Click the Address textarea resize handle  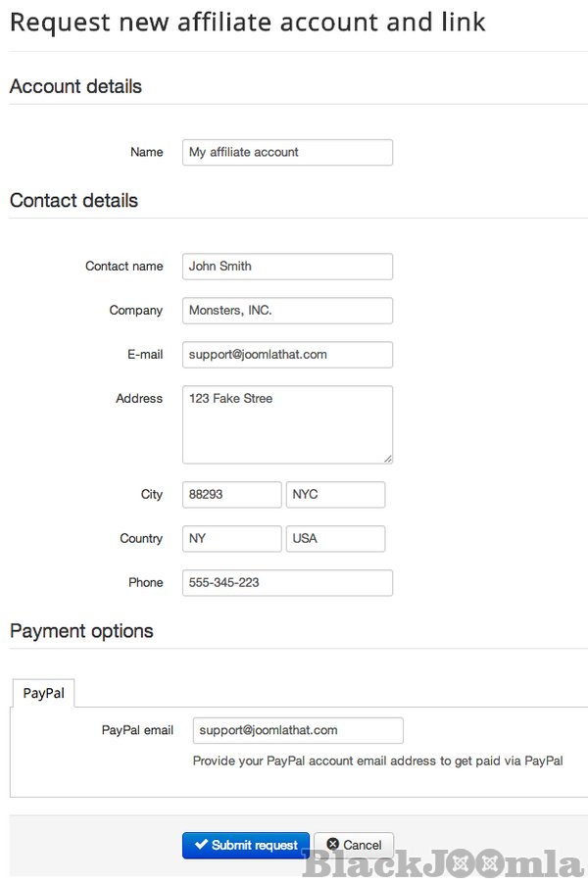(x=388, y=458)
